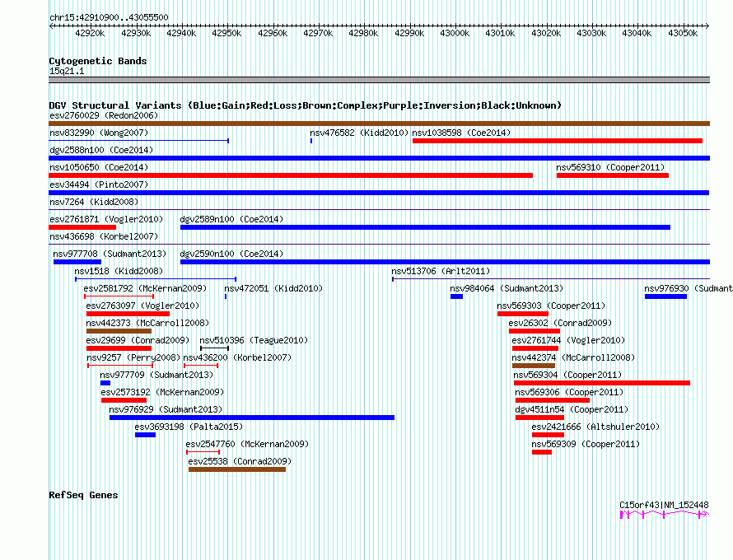
Task: Select the esv2421666 (Altshuler2010) label
Action: click(x=595, y=427)
